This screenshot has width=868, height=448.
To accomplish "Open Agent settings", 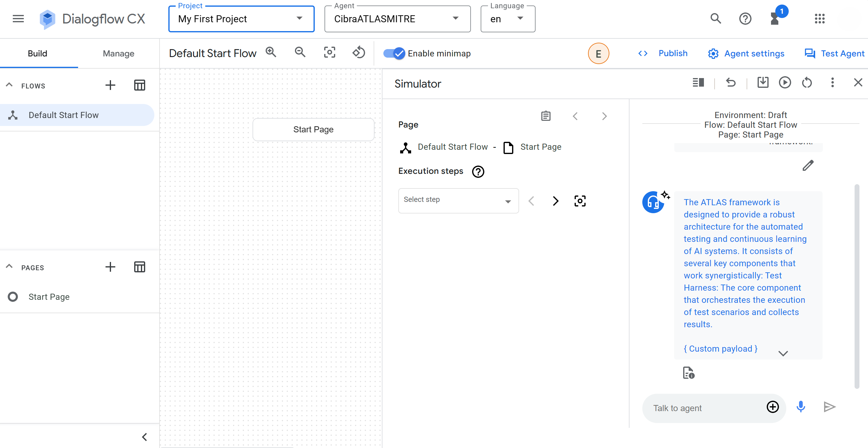I will point(754,54).
